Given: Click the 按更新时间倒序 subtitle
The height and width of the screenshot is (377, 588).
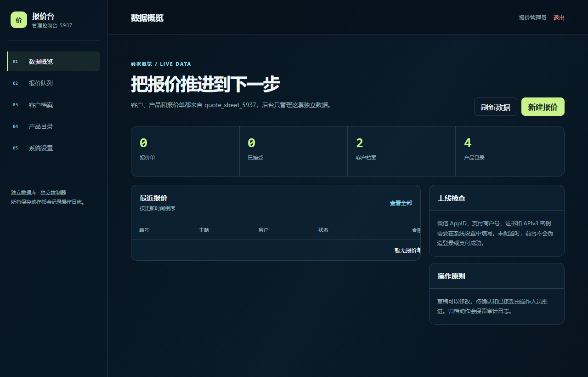Looking at the screenshot, I should click(x=158, y=208).
